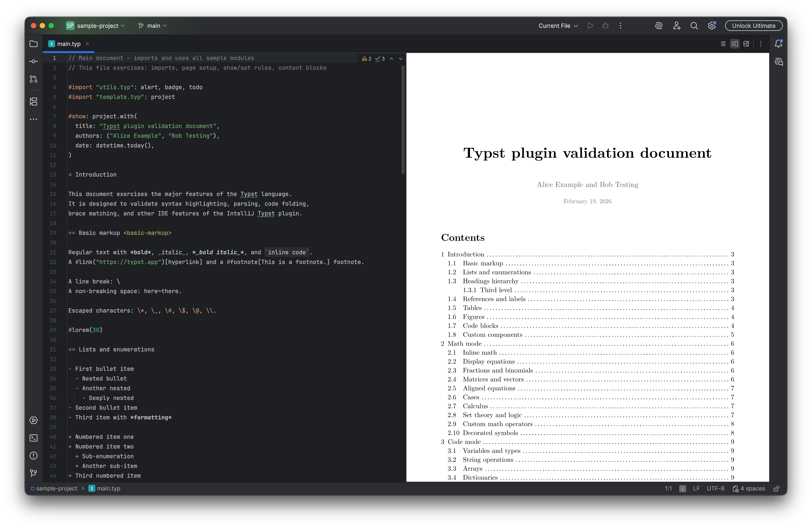This screenshot has width=812, height=528.
Task: Open the Current File run configuration dropdown
Action: [558, 26]
